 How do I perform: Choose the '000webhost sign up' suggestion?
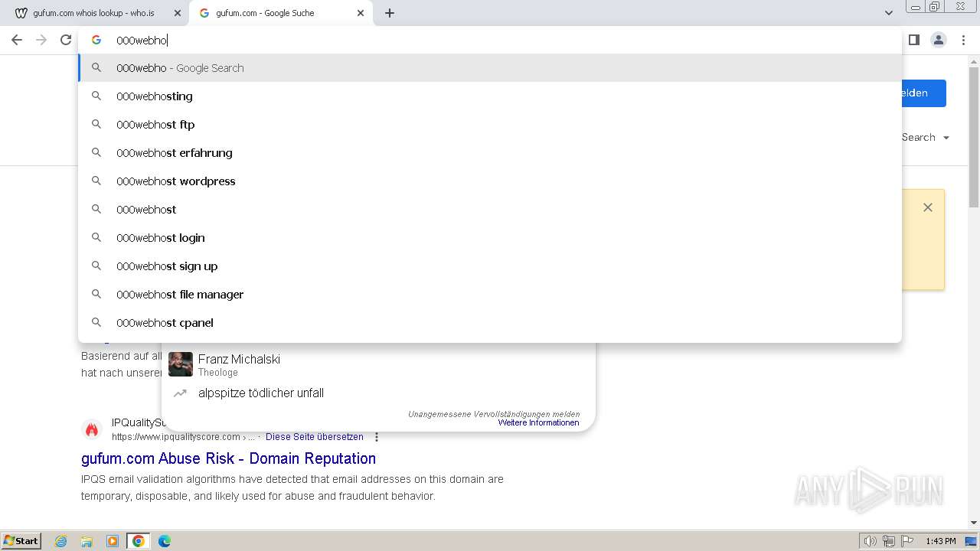(x=490, y=266)
